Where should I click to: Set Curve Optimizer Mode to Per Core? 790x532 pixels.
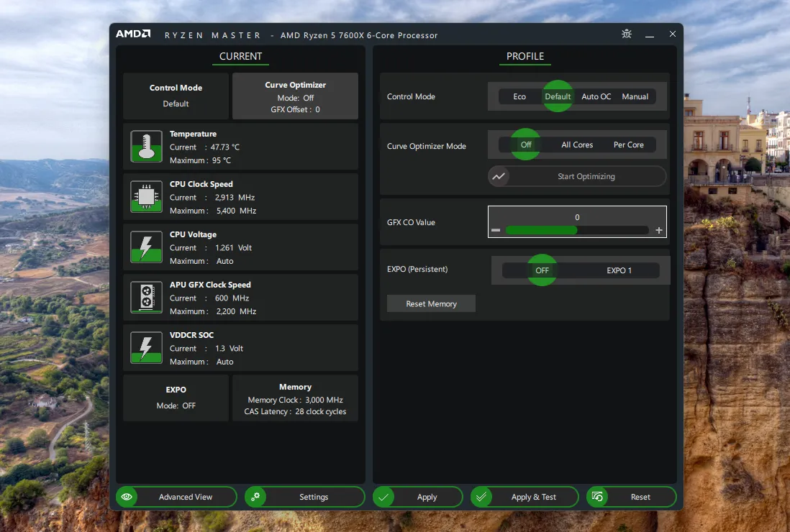[x=628, y=145]
